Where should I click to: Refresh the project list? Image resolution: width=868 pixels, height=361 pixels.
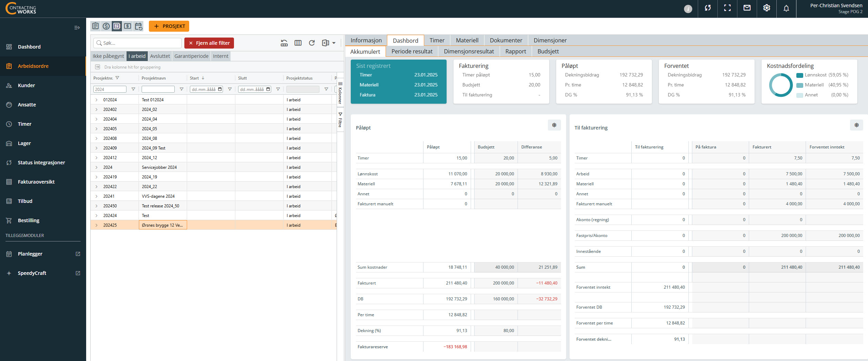click(x=312, y=43)
